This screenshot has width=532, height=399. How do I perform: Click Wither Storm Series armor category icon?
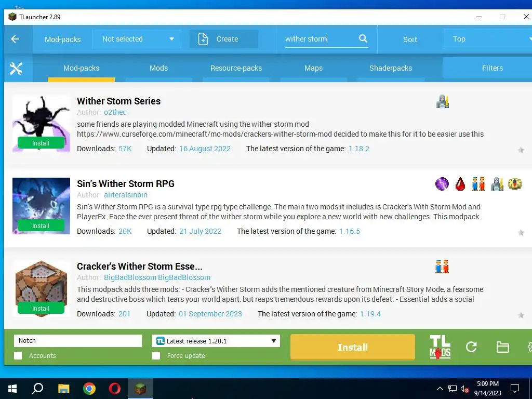[443, 101]
